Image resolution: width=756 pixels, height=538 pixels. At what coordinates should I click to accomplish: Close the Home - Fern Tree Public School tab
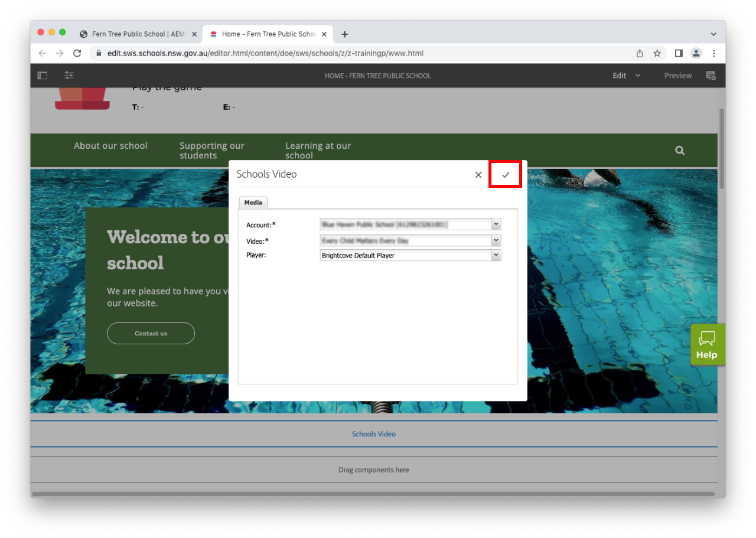coord(324,34)
